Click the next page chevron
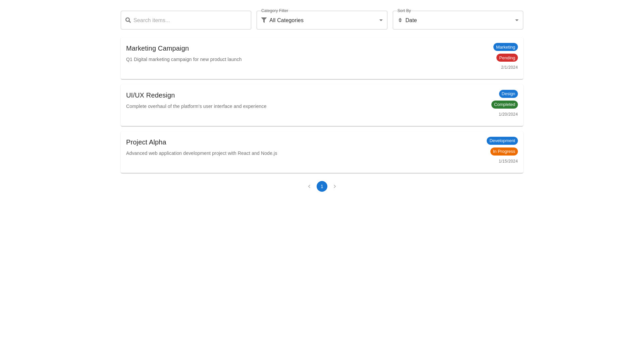The image size is (644, 362). (x=334, y=186)
